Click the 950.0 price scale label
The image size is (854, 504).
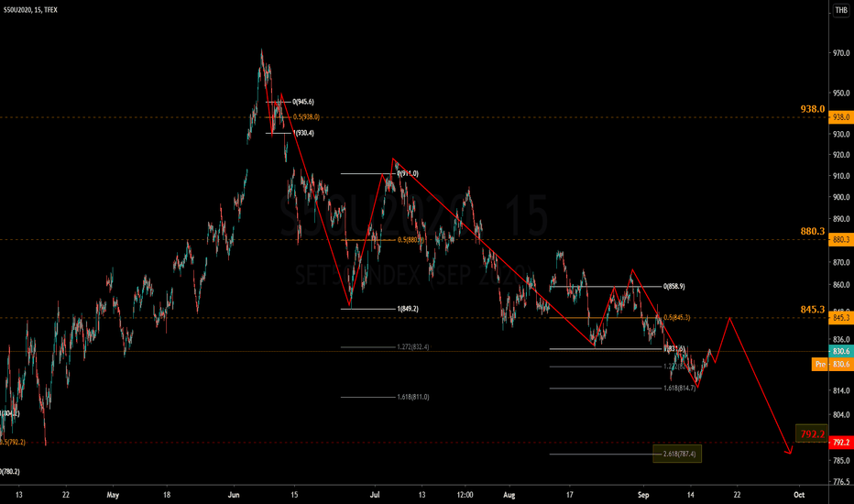pyautogui.click(x=841, y=93)
